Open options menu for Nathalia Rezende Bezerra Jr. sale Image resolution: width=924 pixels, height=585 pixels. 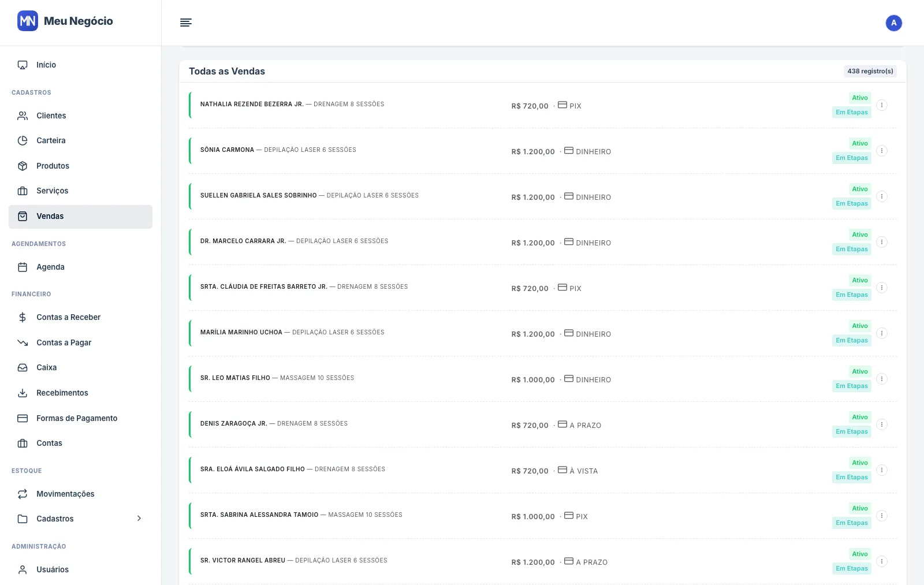coord(882,105)
